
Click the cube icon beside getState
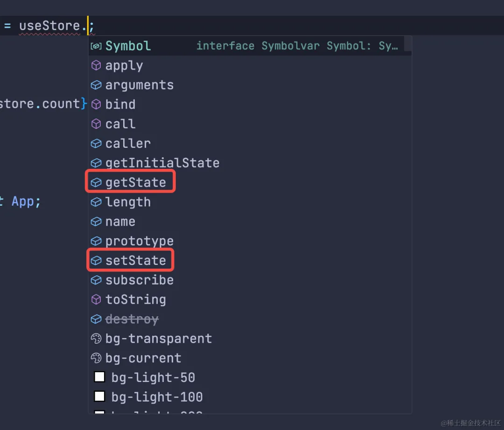tap(96, 183)
